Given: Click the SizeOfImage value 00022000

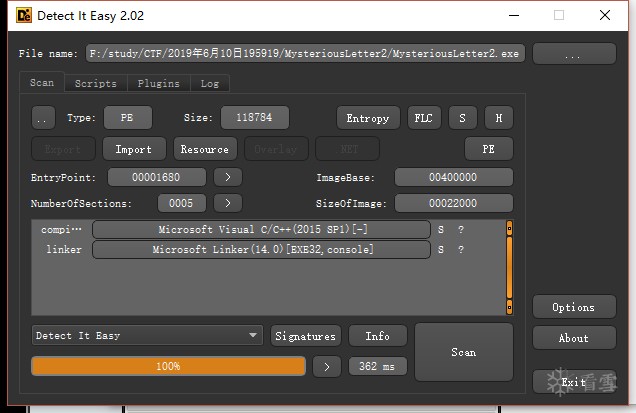Looking at the screenshot, I should pyautogui.click(x=453, y=203).
